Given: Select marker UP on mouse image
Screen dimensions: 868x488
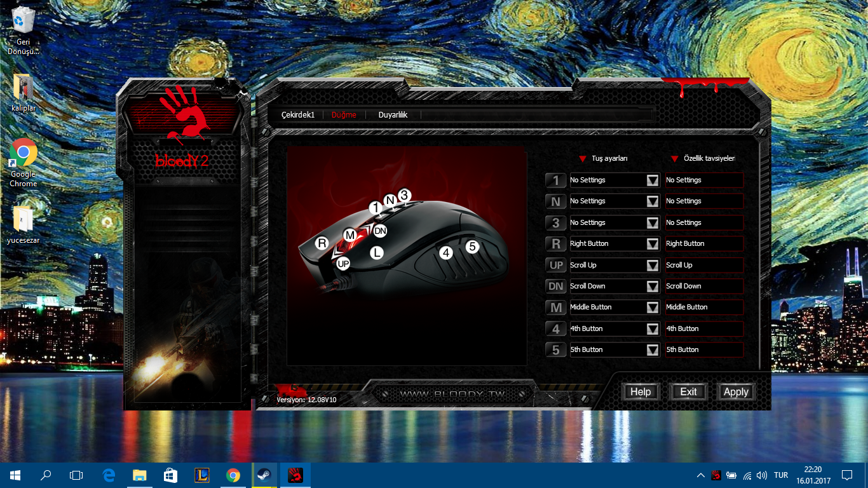Looking at the screenshot, I should coord(343,263).
